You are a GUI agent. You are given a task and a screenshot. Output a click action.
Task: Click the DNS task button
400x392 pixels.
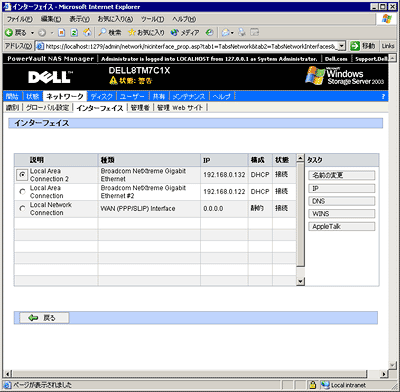click(x=341, y=201)
